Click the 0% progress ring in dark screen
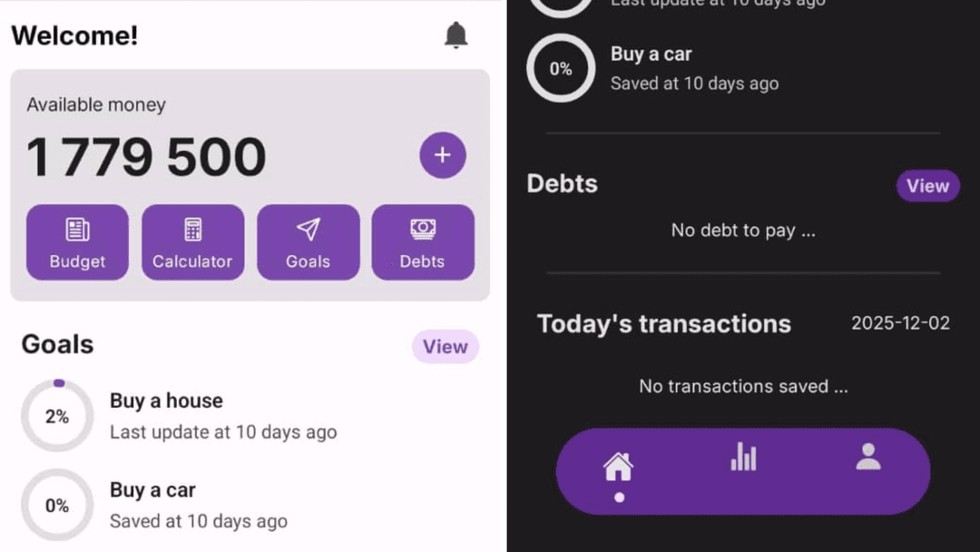 pyautogui.click(x=561, y=68)
